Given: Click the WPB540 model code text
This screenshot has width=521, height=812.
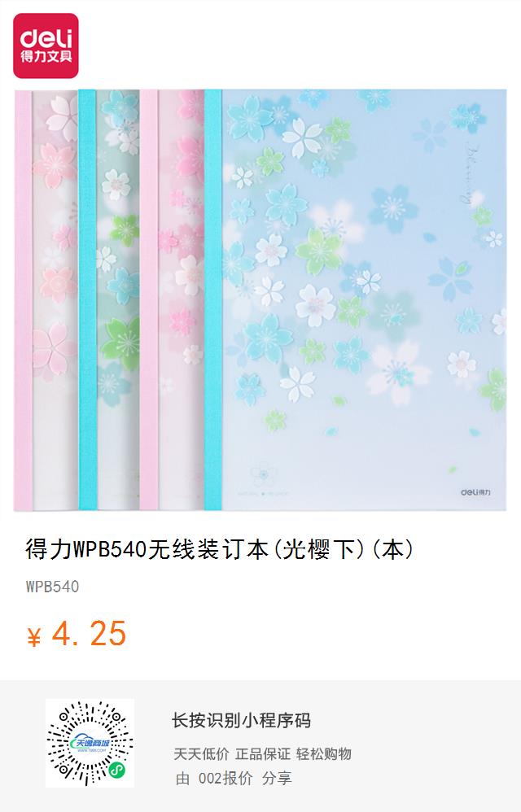Looking at the screenshot, I should point(52,587).
